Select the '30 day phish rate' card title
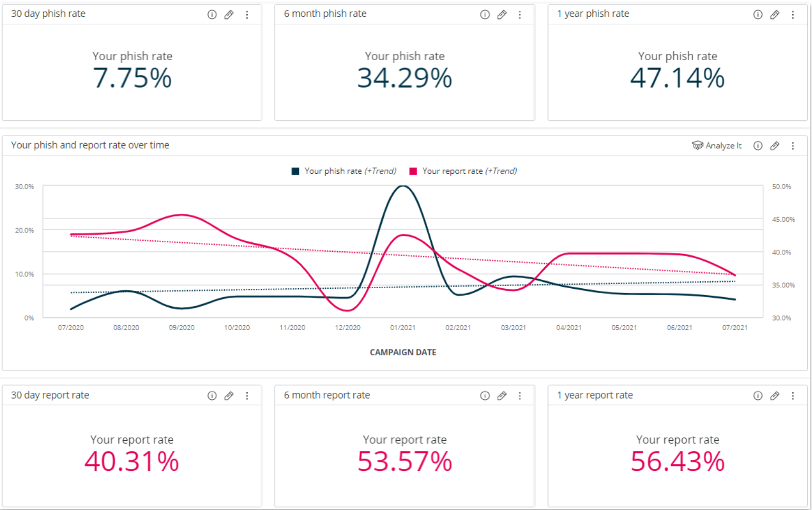This screenshot has height=510, width=812. [x=48, y=13]
